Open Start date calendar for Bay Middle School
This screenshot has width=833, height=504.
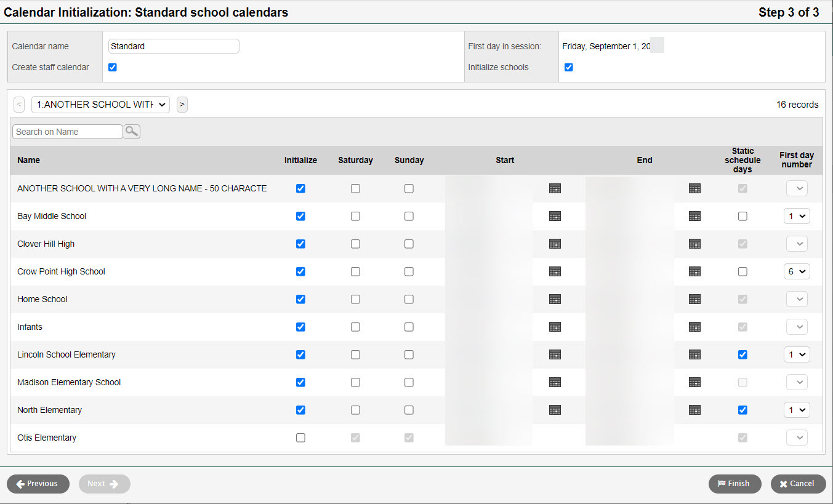pyautogui.click(x=555, y=216)
